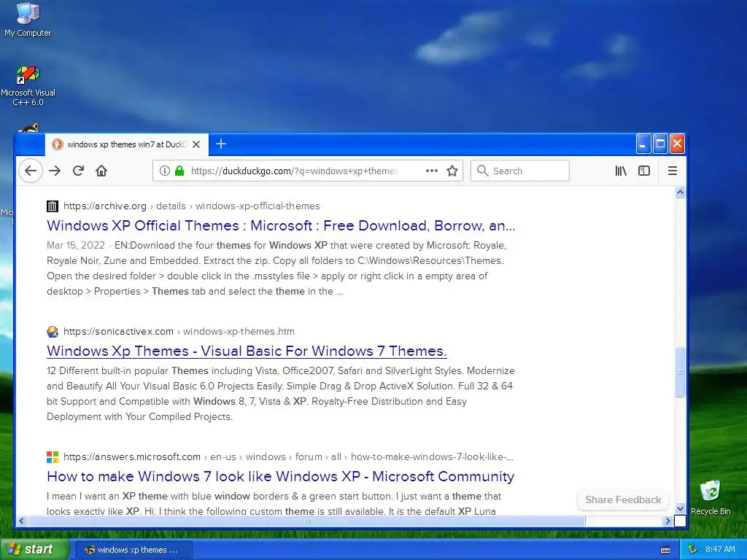747x560 pixels.
Task: Click the My Computer desktop icon
Action: (x=28, y=20)
